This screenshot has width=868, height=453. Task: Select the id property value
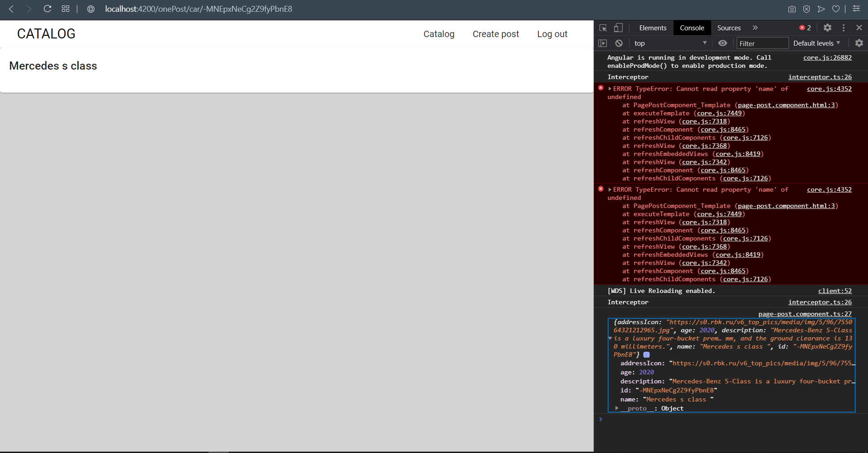(676, 390)
